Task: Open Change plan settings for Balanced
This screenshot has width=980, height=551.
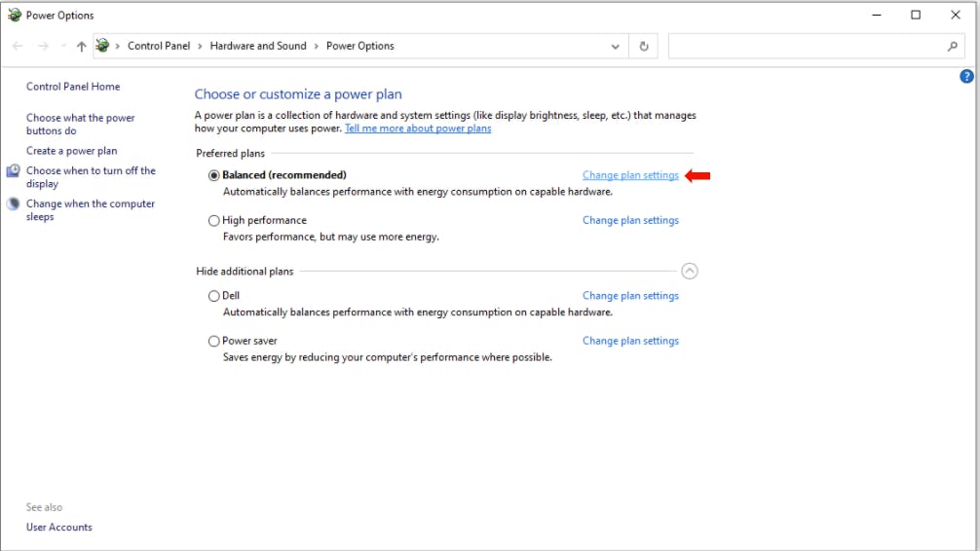Action: point(630,175)
